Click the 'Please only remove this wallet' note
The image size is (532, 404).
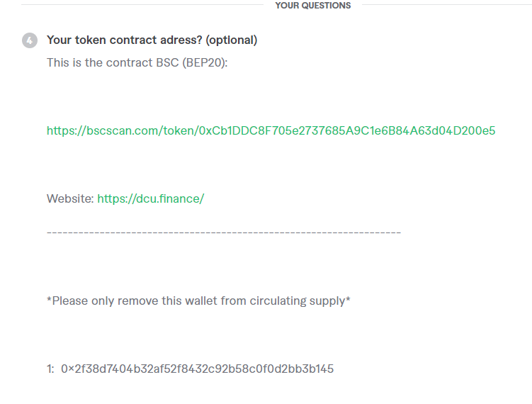[142, 301]
